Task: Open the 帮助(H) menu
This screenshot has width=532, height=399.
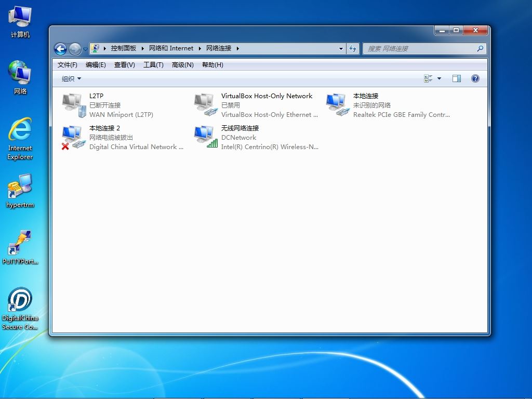Action: pyautogui.click(x=212, y=65)
